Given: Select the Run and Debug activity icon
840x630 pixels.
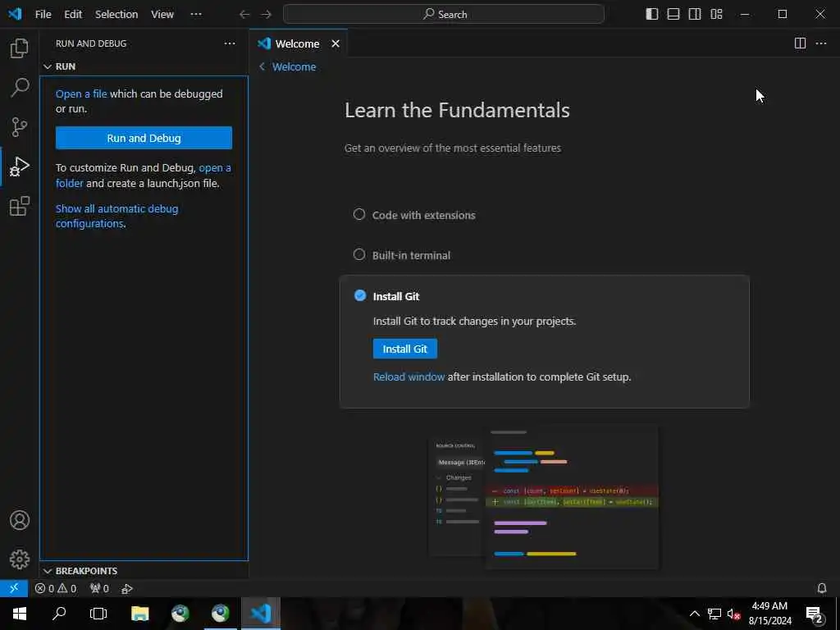Looking at the screenshot, I should 20,167.
